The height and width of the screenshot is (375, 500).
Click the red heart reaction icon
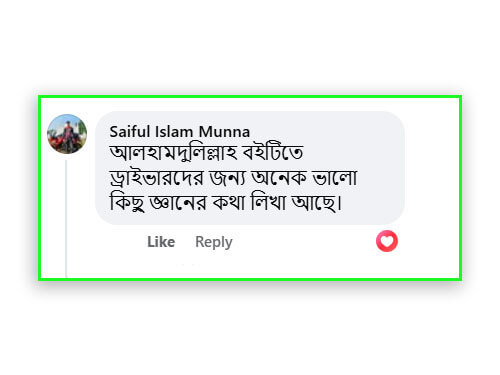[387, 241]
